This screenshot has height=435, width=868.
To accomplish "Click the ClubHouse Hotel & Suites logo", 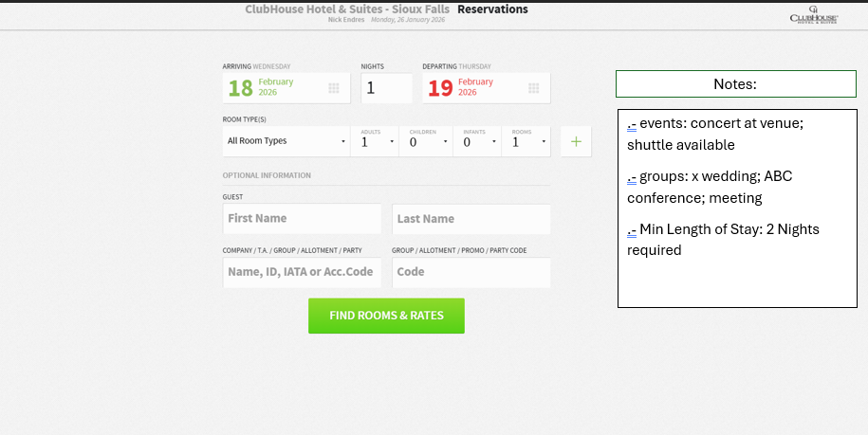I will point(814,15).
